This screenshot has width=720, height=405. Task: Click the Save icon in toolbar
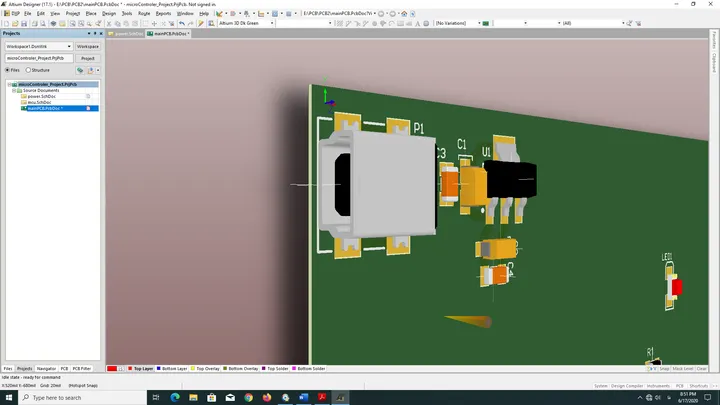point(24,23)
